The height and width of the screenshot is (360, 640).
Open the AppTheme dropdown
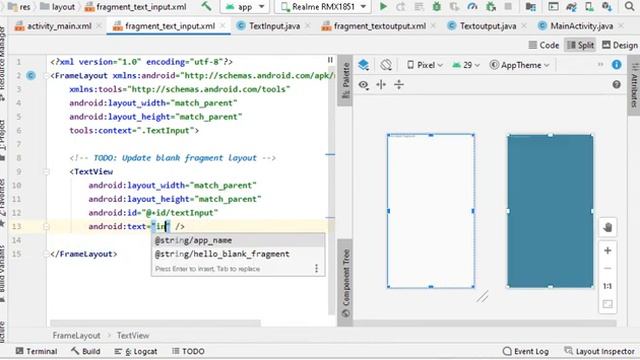pos(519,65)
